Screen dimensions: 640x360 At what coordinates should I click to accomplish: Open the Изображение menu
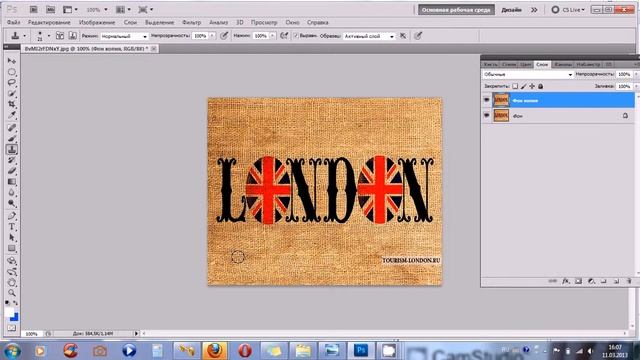[97, 22]
